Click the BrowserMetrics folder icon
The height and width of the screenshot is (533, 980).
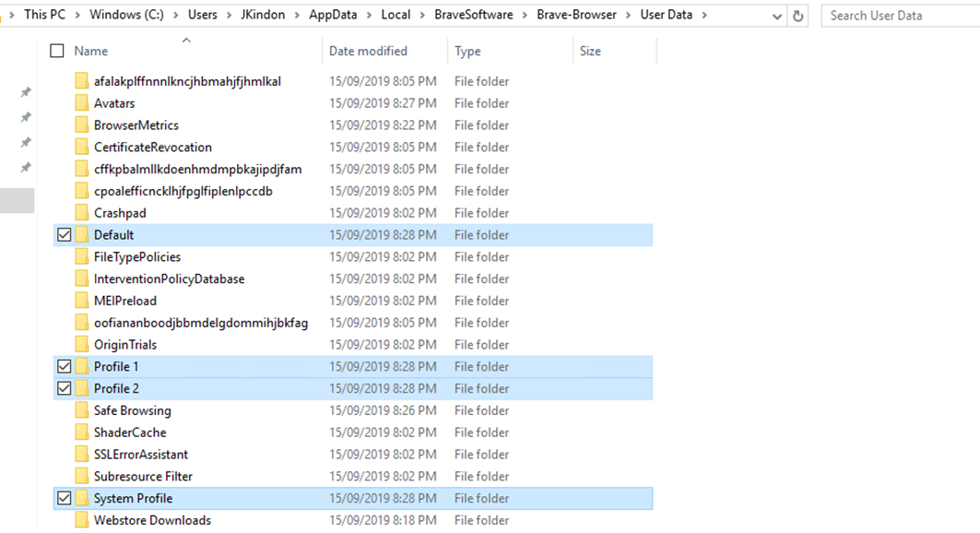click(x=82, y=125)
